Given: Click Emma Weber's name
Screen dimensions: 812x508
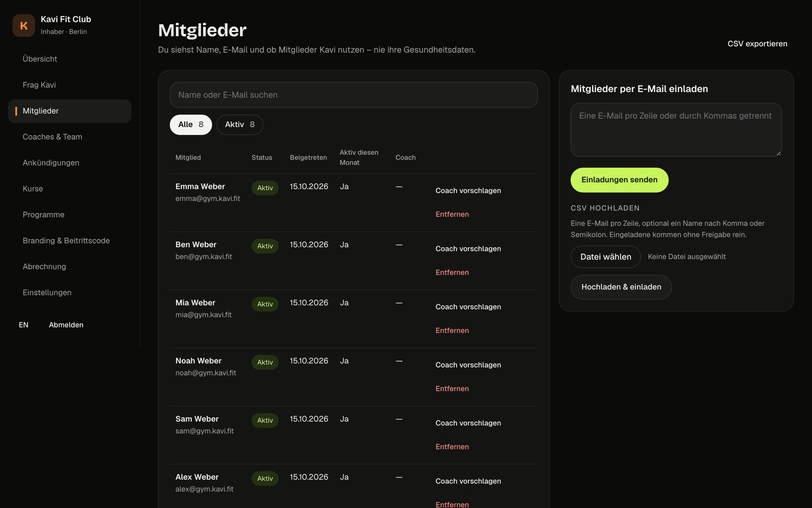Looking at the screenshot, I should 200,186.
